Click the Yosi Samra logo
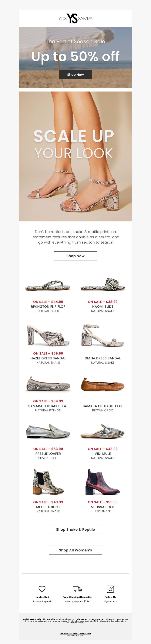The height and width of the screenshot is (644, 151). tap(75, 19)
